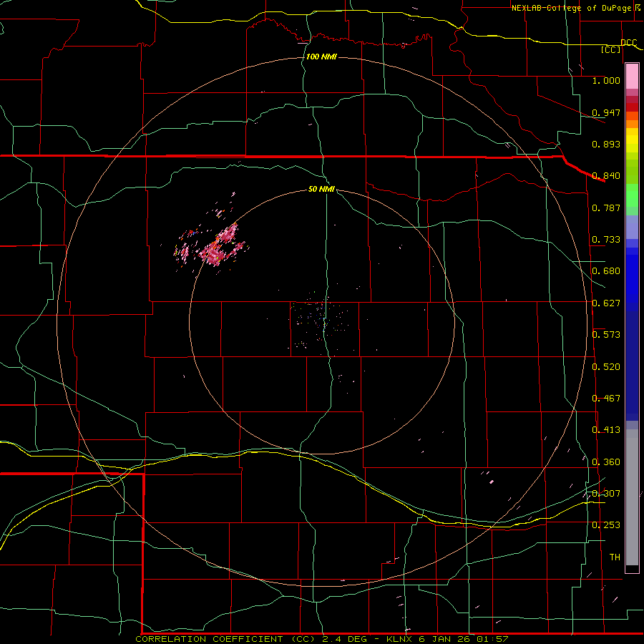Click the 6 JAN 26 01:57 timestamp
The image size is (644, 644).
click(x=464, y=639)
